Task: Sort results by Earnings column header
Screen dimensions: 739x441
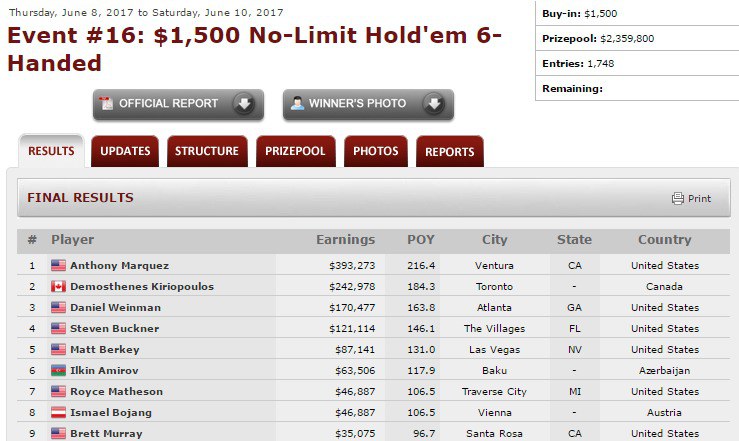Action: [x=345, y=240]
